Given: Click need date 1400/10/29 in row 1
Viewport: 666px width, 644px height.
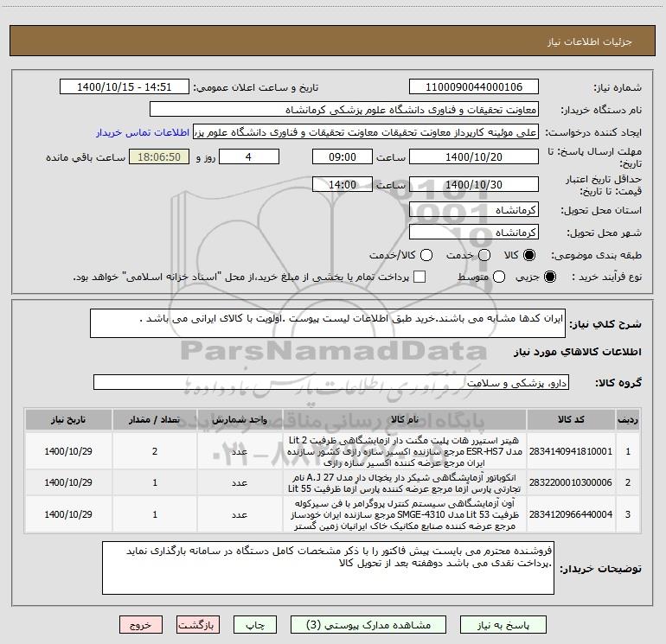Looking at the screenshot, I should tap(68, 451).
